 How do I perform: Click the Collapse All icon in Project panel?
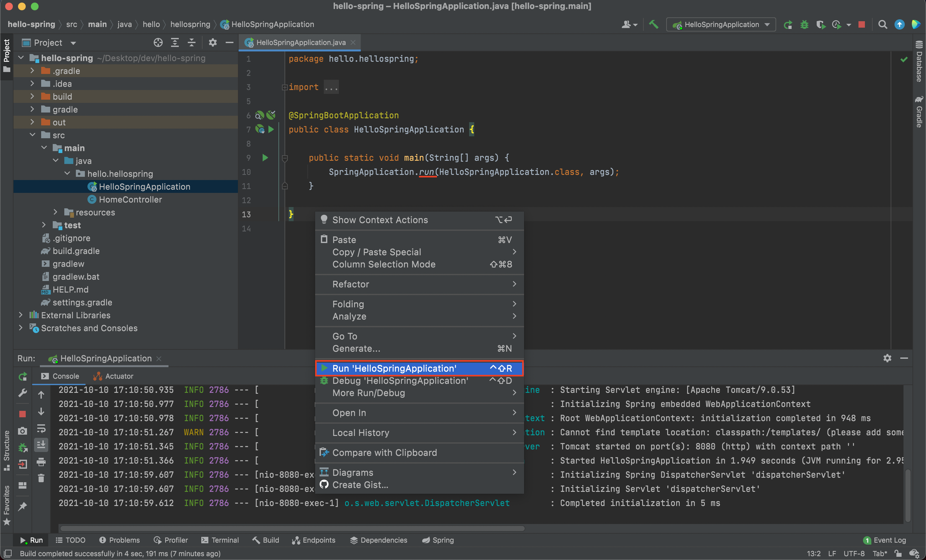coord(191,42)
